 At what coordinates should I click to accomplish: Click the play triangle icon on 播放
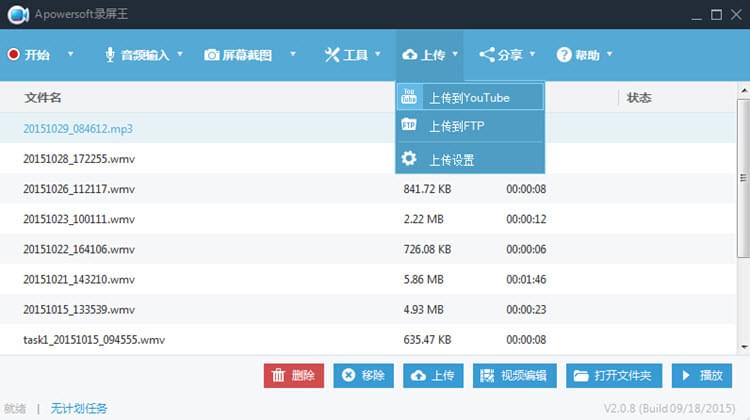[x=686, y=376]
